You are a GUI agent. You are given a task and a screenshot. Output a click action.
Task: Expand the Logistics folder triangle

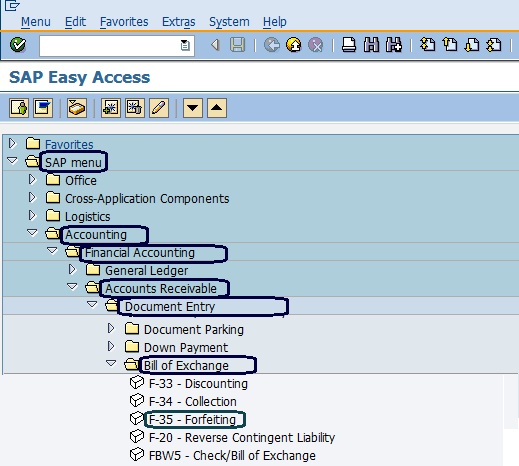pyautogui.click(x=32, y=216)
